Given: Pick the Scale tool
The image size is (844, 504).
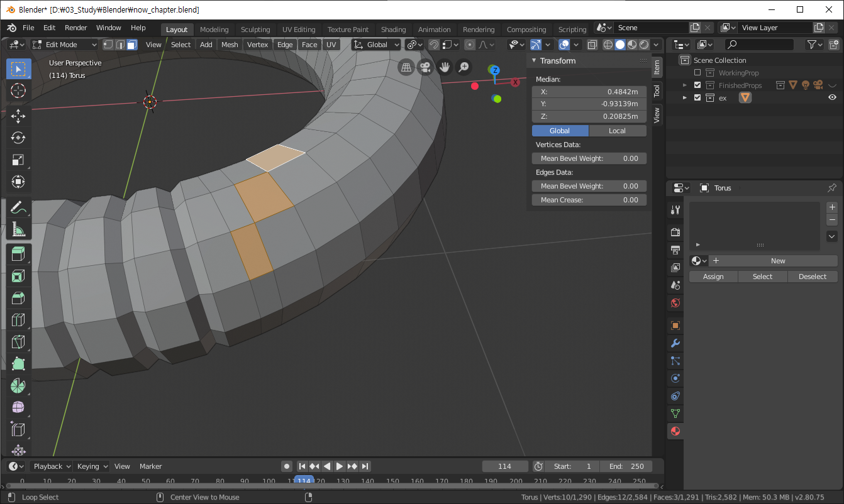Looking at the screenshot, I should [x=18, y=160].
